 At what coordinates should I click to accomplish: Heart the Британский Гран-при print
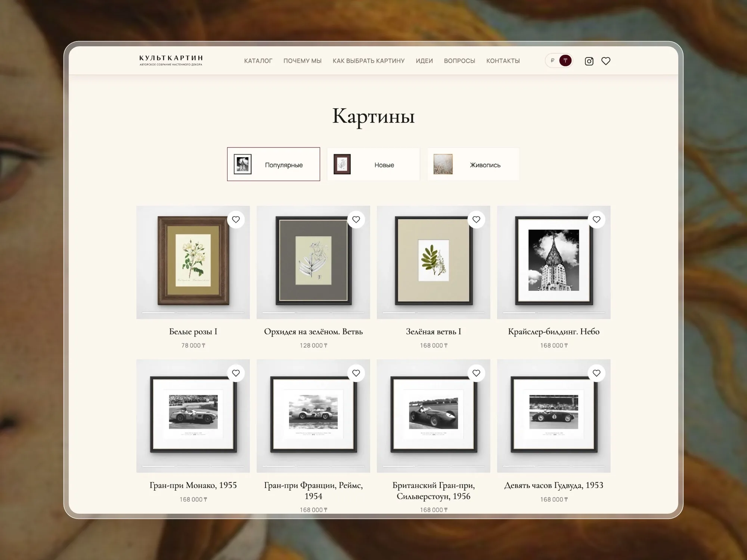[477, 373]
